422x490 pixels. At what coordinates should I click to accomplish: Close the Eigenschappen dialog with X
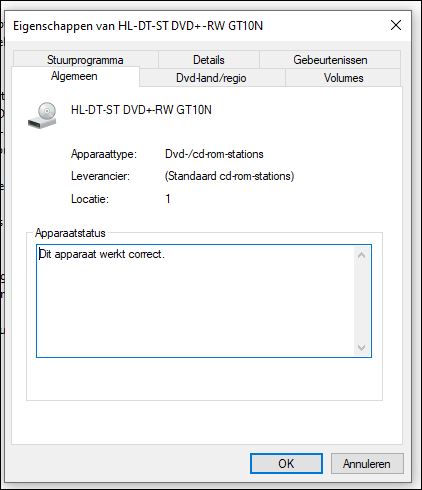coord(396,25)
